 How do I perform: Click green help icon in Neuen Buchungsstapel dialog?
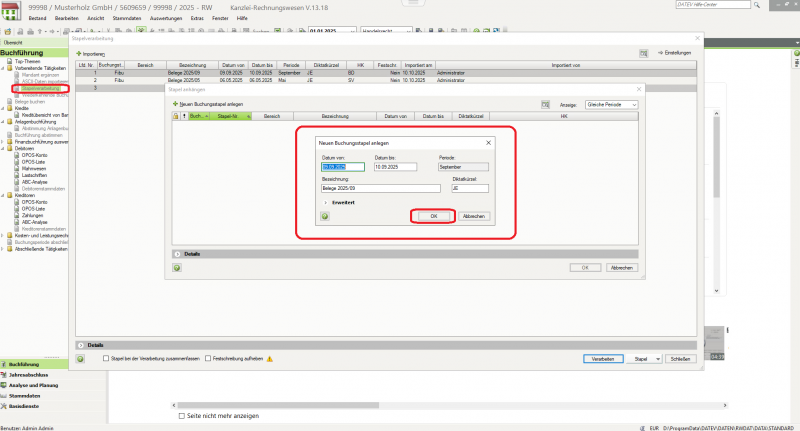coord(326,215)
